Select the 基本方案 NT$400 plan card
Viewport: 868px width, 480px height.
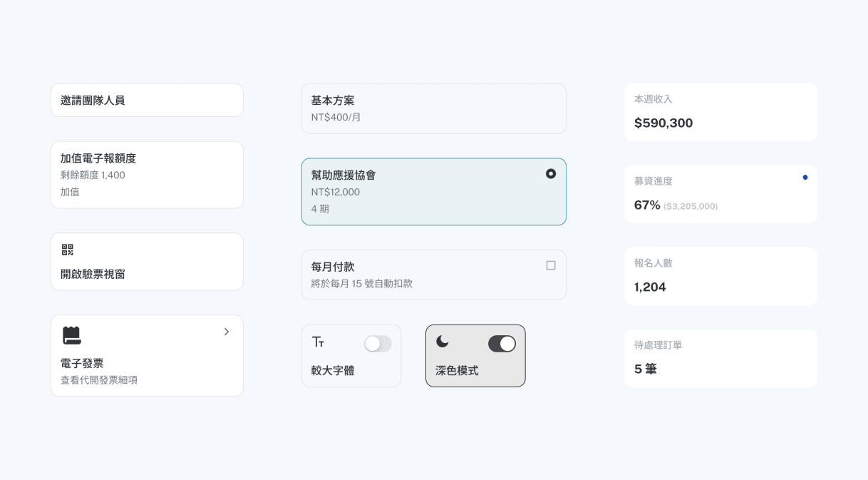pos(433,108)
